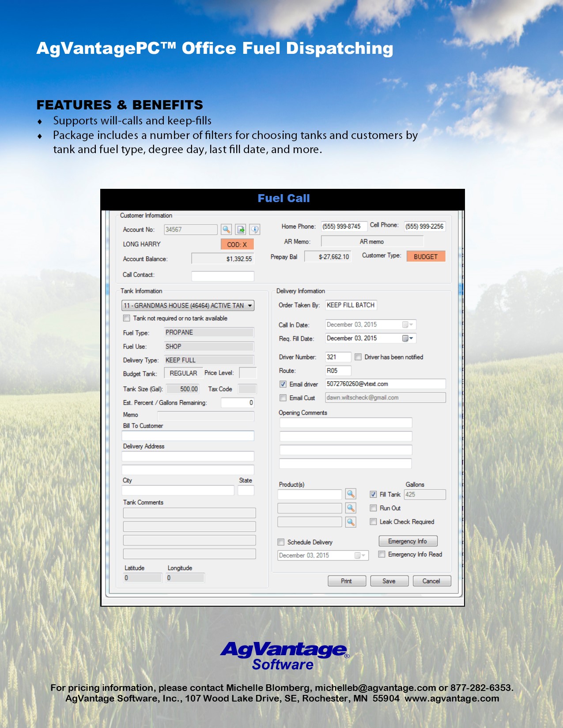The height and width of the screenshot is (728, 563).
Task: Click the Longitude field
Action: (185, 578)
